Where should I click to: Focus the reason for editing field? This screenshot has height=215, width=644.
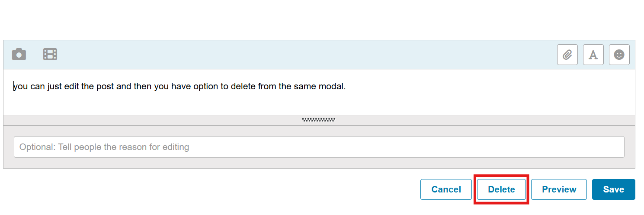click(x=319, y=147)
